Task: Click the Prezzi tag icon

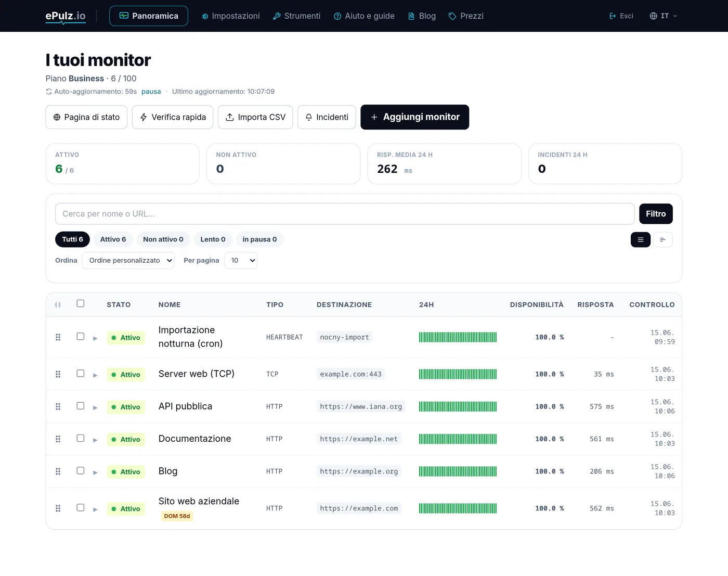Action: (x=452, y=16)
